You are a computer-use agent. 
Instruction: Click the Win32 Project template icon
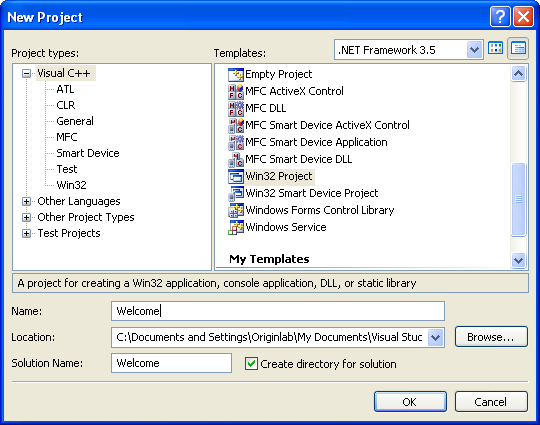(236, 176)
